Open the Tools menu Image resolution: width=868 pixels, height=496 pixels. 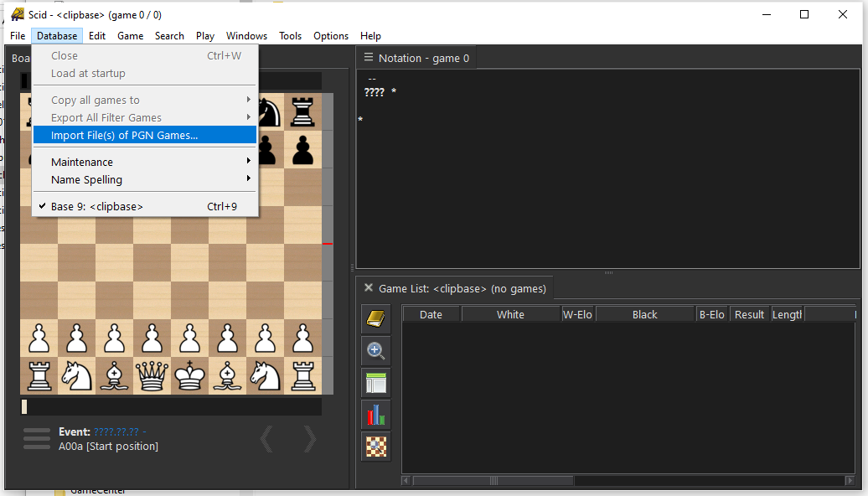pos(290,36)
